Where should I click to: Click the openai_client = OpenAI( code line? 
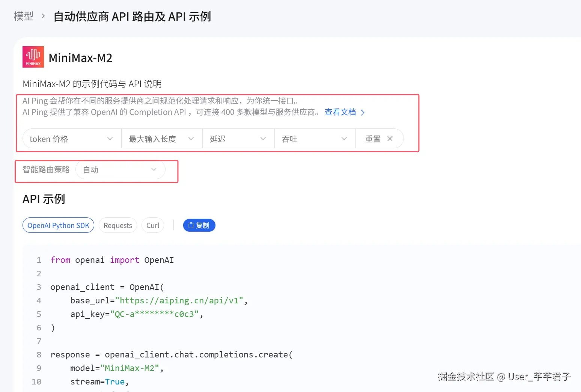click(107, 287)
